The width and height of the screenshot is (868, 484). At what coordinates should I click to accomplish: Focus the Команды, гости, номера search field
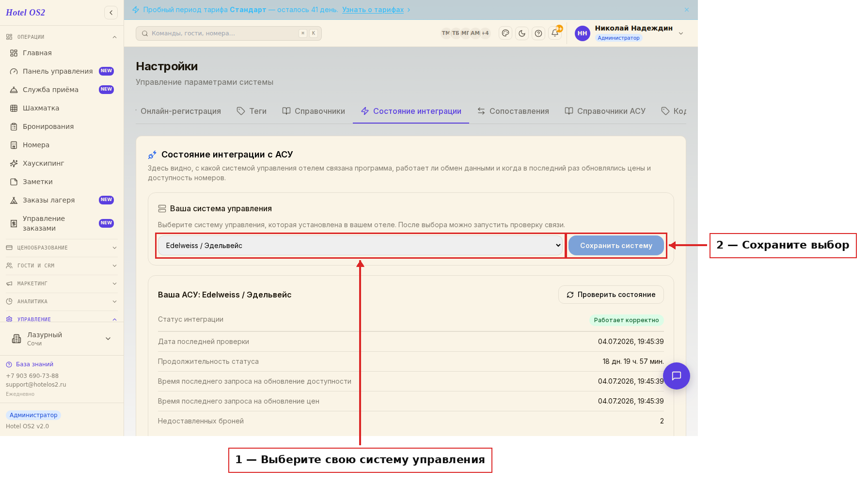[x=229, y=33]
